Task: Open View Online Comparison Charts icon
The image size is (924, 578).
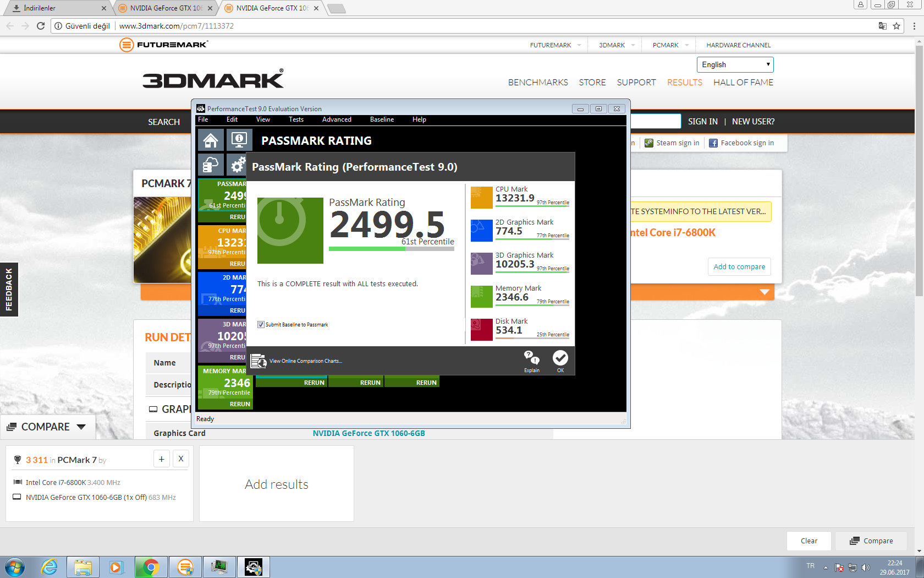Action: (258, 361)
